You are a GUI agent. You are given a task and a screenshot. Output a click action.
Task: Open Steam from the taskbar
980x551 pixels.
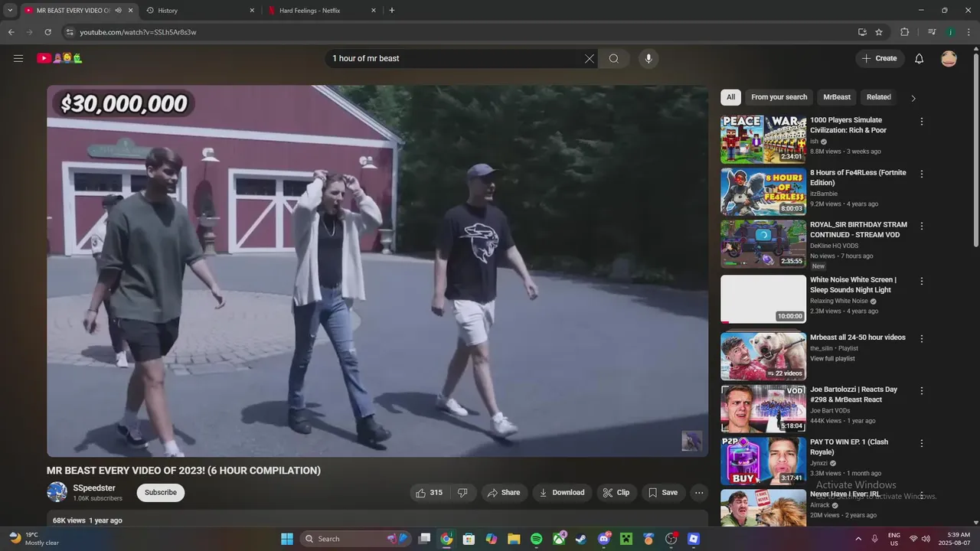(581, 539)
